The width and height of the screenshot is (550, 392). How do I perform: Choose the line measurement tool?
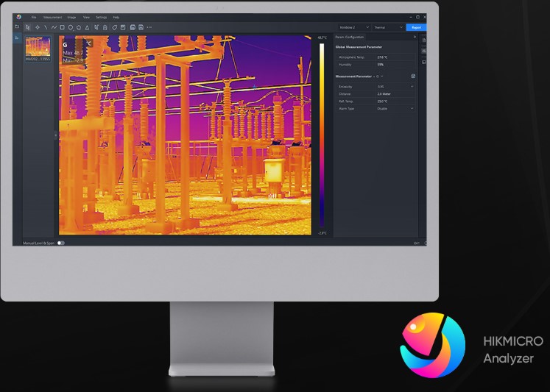46,27
